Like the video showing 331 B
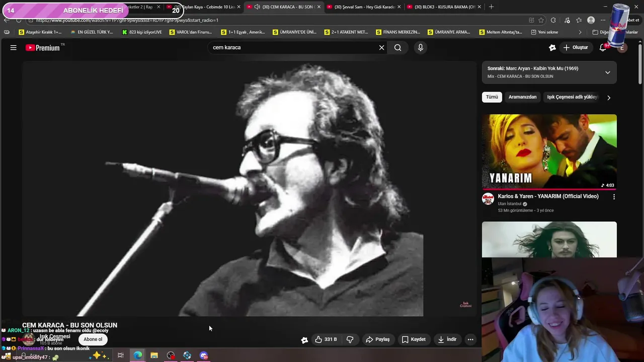Screen dimensions: 644x362 [326, 339]
